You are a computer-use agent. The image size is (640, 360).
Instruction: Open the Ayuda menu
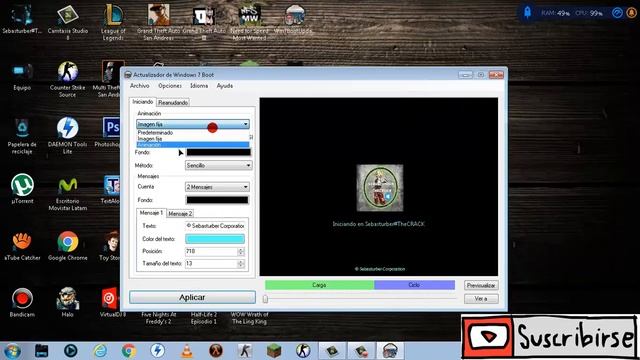click(x=224, y=86)
